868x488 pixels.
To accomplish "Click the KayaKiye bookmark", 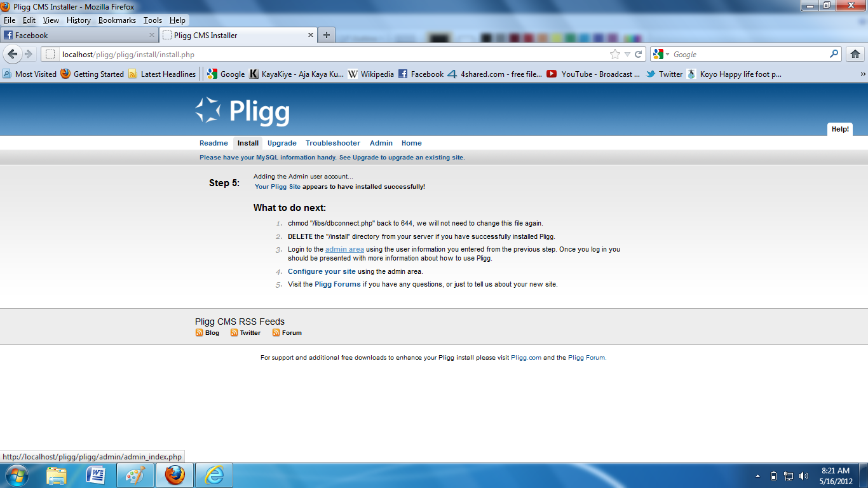I will pos(297,74).
